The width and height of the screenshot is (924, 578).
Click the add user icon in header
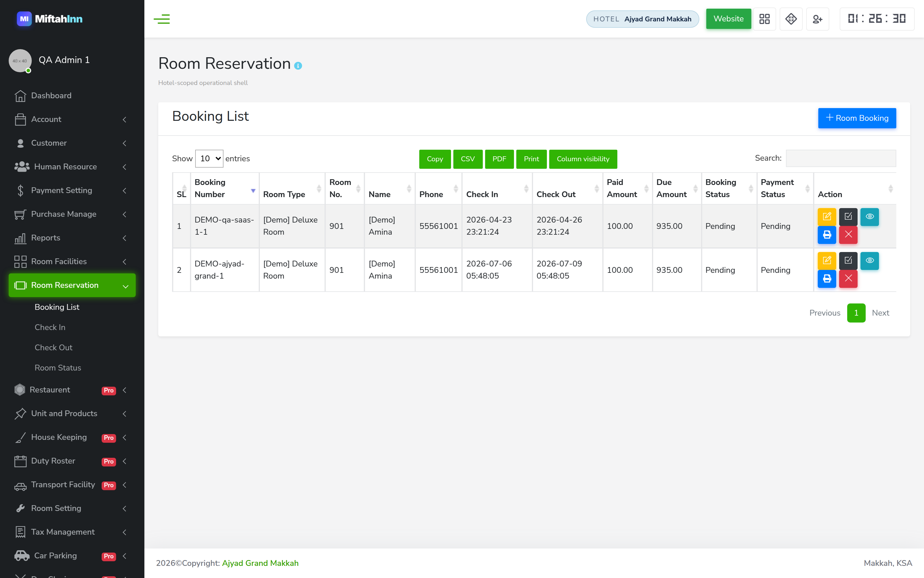pos(817,19)
